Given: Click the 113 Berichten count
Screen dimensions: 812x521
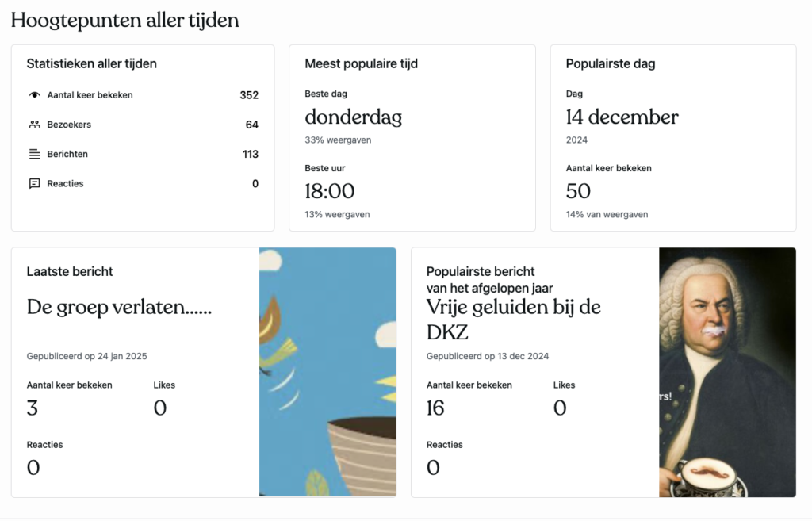Looking at the screenshot, I should pos(251,154).
